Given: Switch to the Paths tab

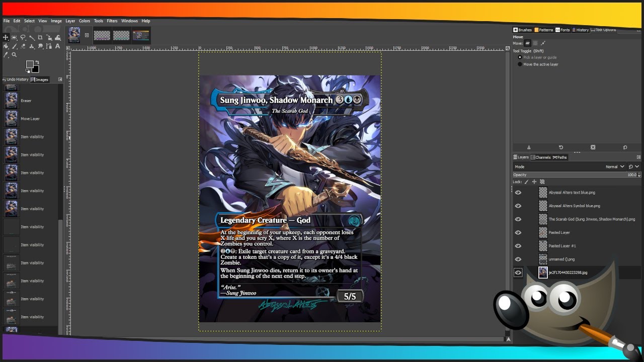Looking at the screenshot, I should (560, 157).
